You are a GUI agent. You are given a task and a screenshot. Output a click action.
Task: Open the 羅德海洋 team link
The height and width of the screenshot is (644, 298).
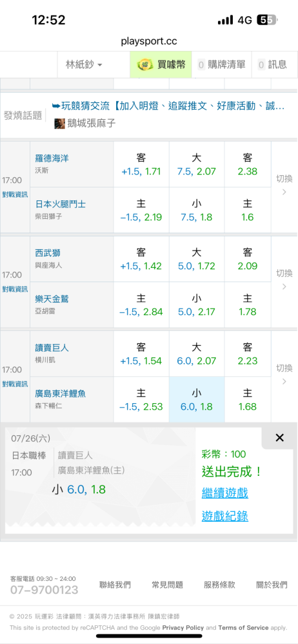(x=52, y=158)
